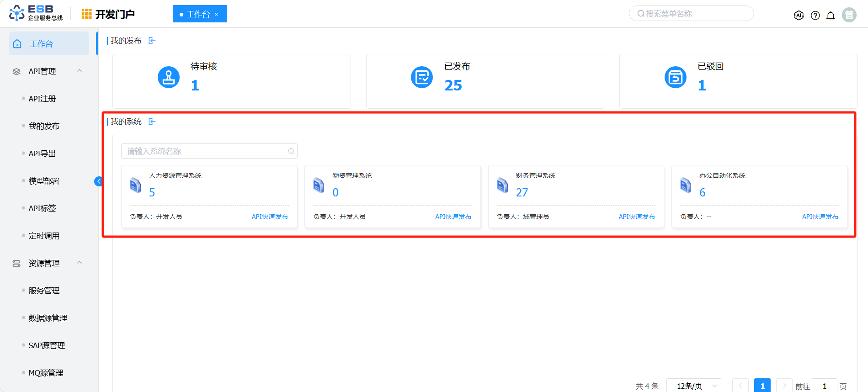This screenshot has height=392, width=868.
Task: Click API快速发布 for 财务管理系统
Action: point(636,217)
